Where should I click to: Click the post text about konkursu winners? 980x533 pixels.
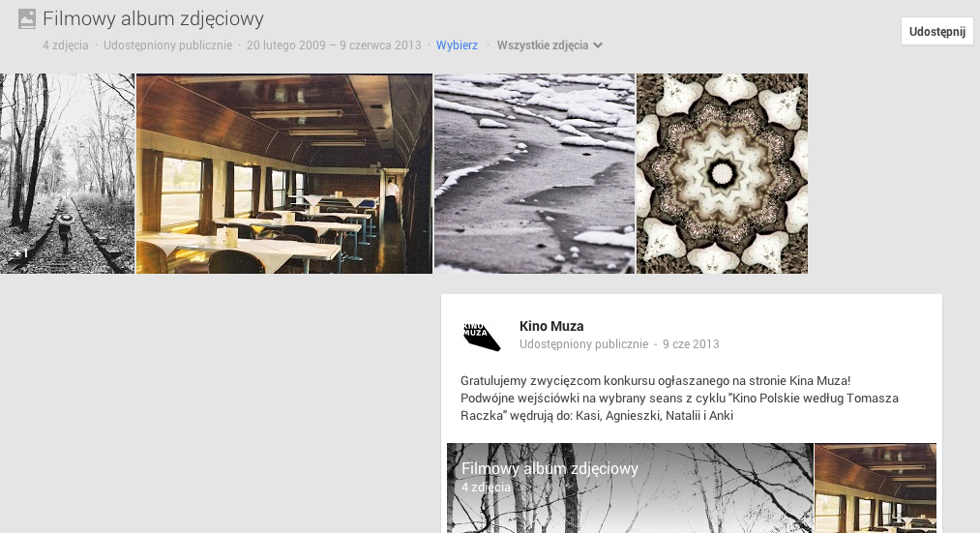pos(679,398)
